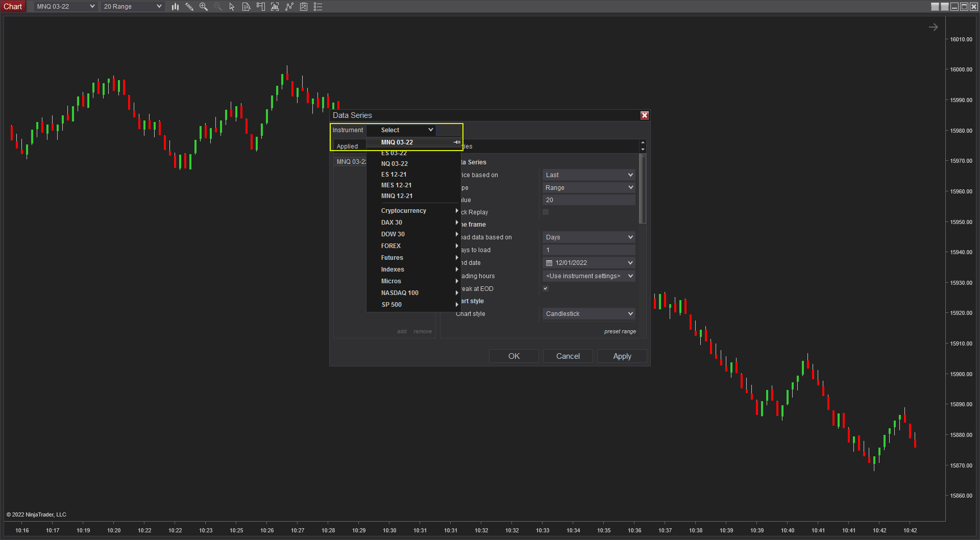Expand the Micros submenu
This screenshot has width=980, height=540.
[413, 281]
